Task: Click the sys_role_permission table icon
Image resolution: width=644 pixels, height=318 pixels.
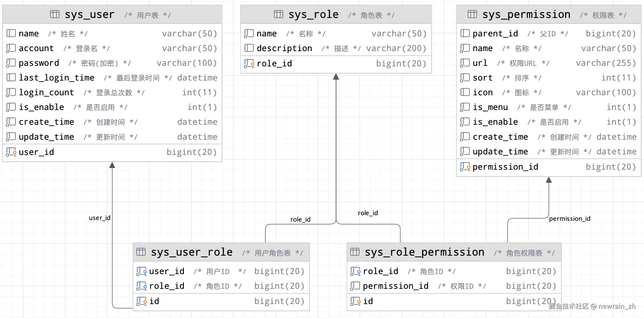Action: click(x=355, y=252)
